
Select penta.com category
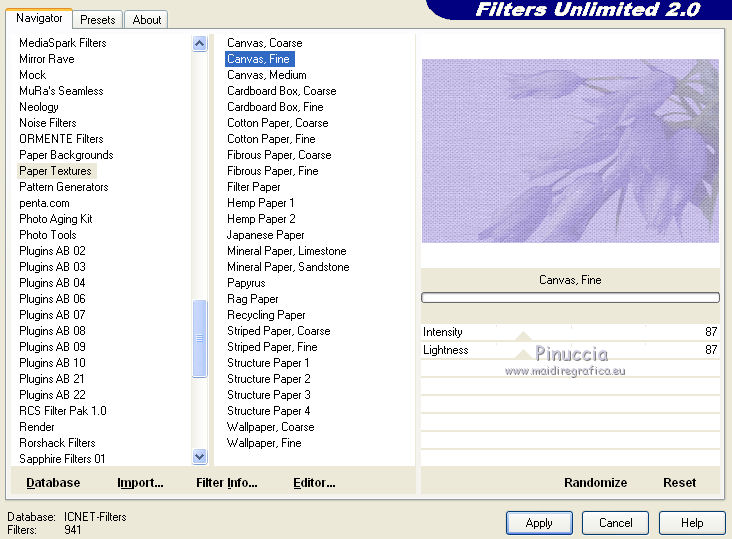[x=44, y=203]
